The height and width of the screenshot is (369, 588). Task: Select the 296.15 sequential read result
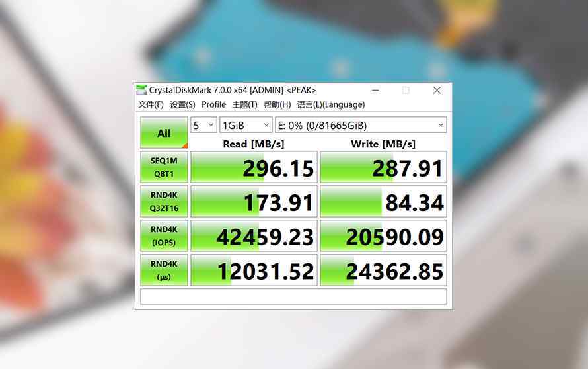point(254,167)
